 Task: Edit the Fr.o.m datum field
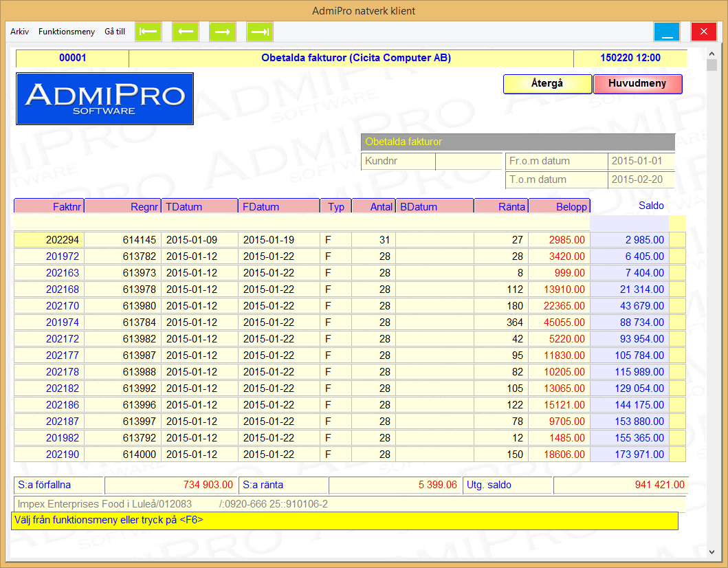tap(641, 162)
